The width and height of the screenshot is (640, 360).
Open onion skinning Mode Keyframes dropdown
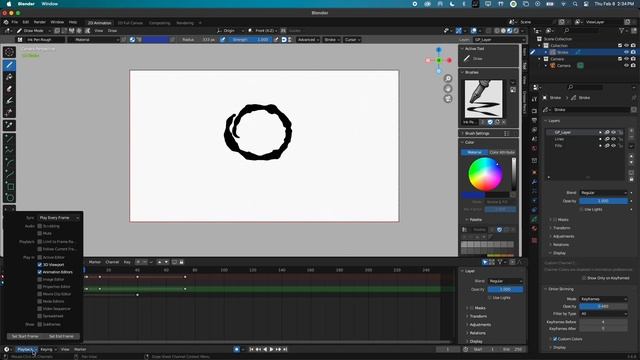point(603,299)
